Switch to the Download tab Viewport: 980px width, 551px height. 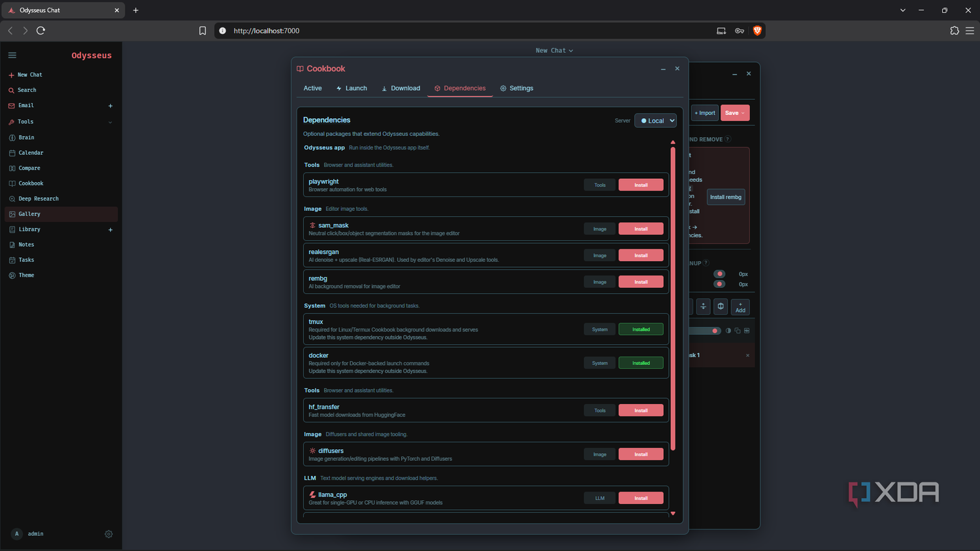400,88
